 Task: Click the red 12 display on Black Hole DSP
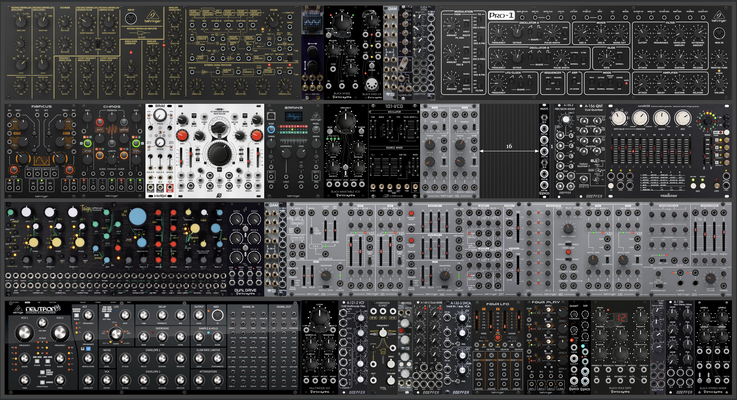(620, 318)
